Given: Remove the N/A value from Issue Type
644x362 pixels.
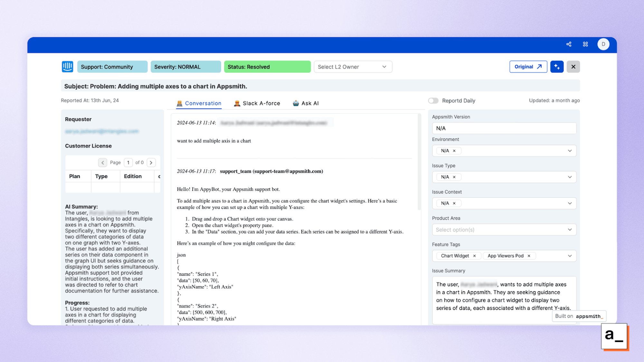Looking at the screenshot, I should pyautogui.click(x=454, y=177).
